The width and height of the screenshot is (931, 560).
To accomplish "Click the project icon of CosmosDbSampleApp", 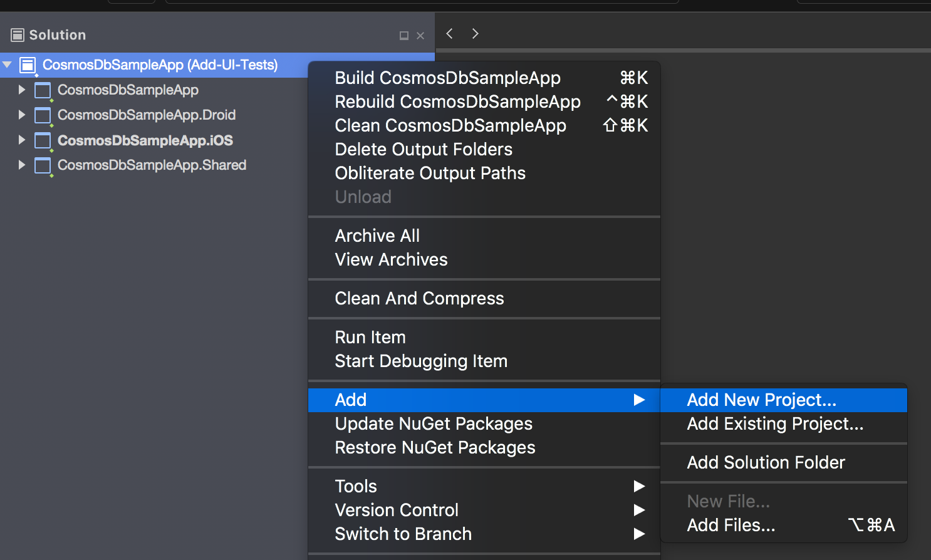I will pyautogui.click(x=43, y=91).
